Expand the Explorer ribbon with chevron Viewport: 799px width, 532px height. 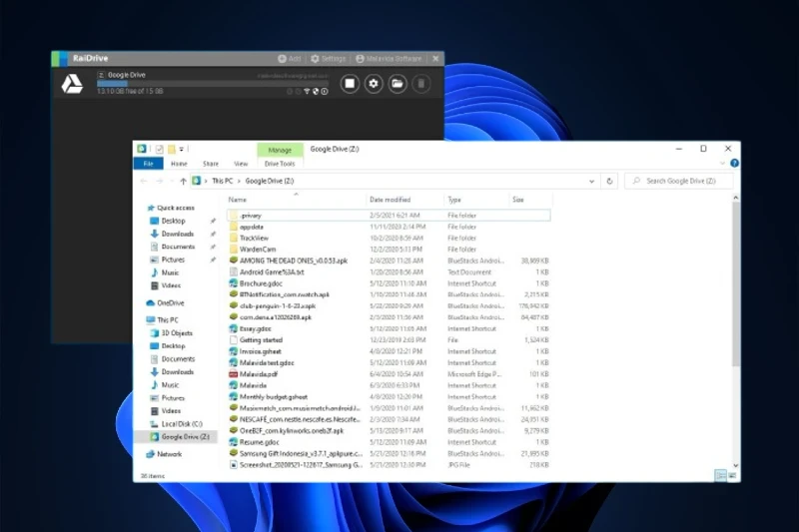coord(723,164)
